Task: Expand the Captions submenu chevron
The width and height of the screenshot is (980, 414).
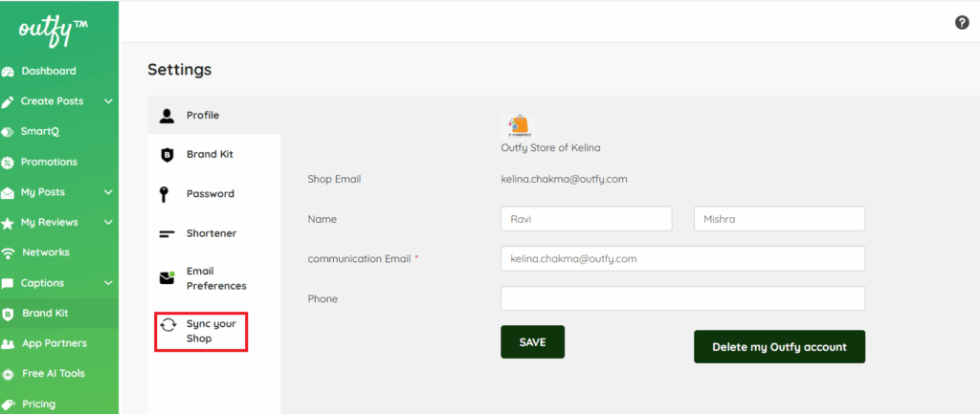Action: (108, 283)
